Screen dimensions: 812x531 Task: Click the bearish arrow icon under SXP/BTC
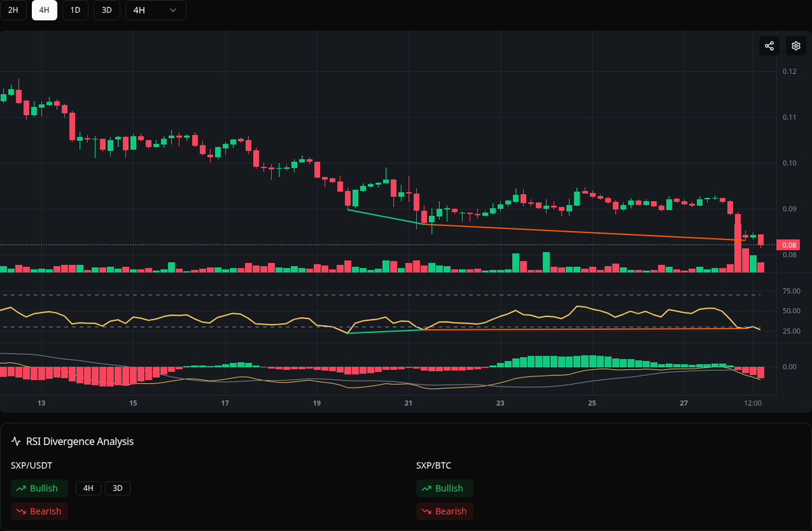tap(426, 511)
